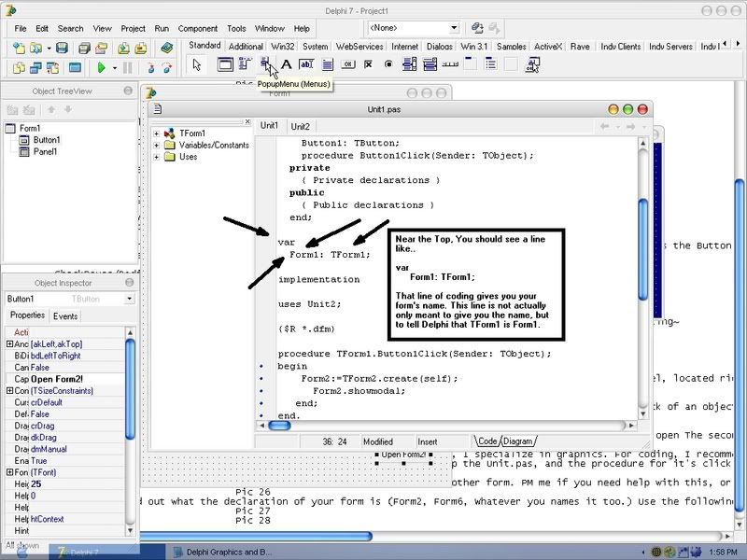The image size is (747, 560).
Task: Open the Object Inspector component dropdown
Action: tap(129, 299)
